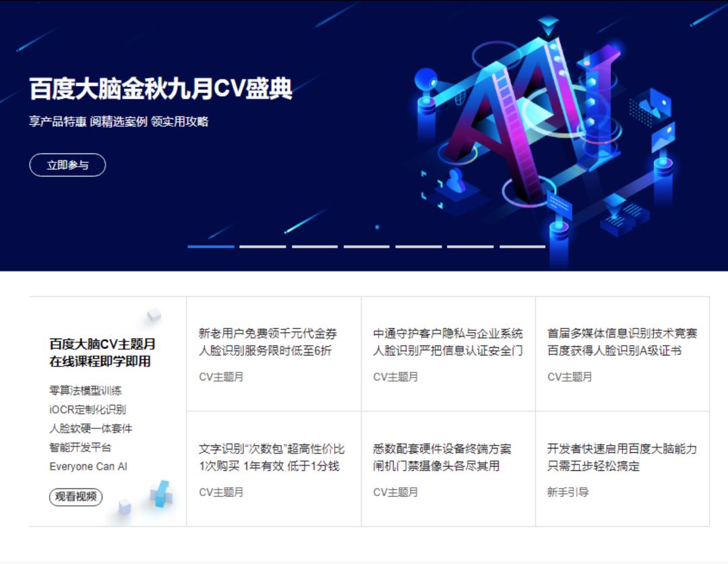Click CV主题月 tag under 次数包 card
Image resolution: width=728 pixels, height=564 pixels.
pyautogui.click(x=221, y=492)
